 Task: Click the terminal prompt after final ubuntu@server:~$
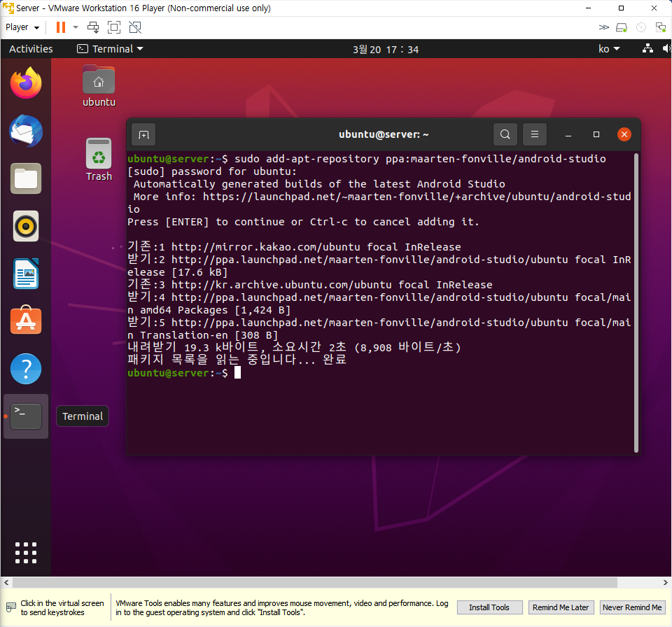[237, 373]
